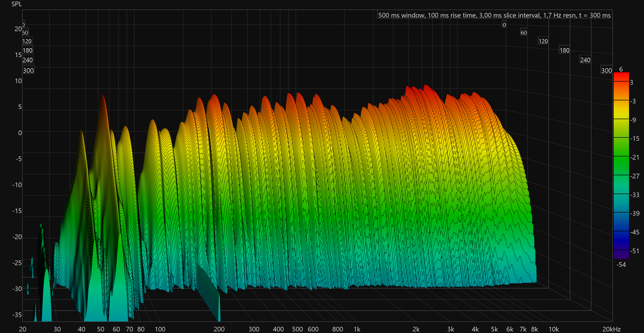Click the '500 ms window' waterfall settings caption

click(495, 16)
